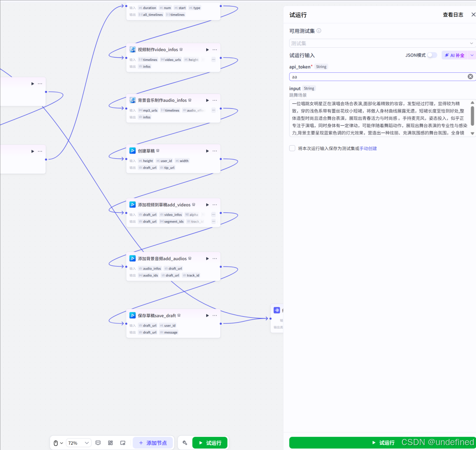Open the wrench debug tool icon
Image resolution: width=476 pixels, height=450 pixels.
(185, 443)
